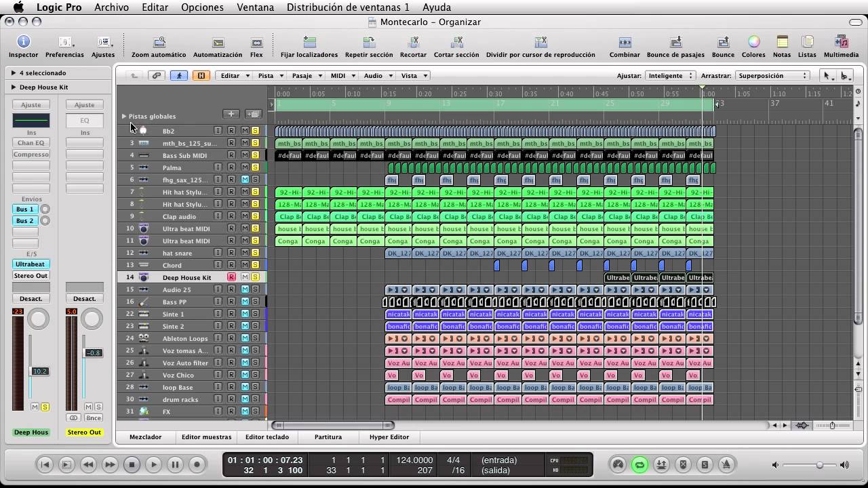Image resolution: width=868 pixels, height=488 pixels.
Task: Open the Opciones menu
Action: coord(202,7)
